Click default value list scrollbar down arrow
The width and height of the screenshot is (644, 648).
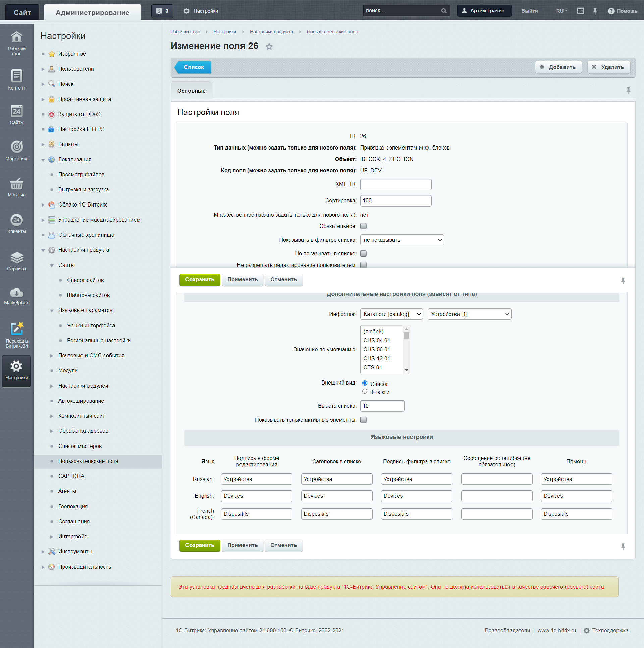[x=406, y=370]
